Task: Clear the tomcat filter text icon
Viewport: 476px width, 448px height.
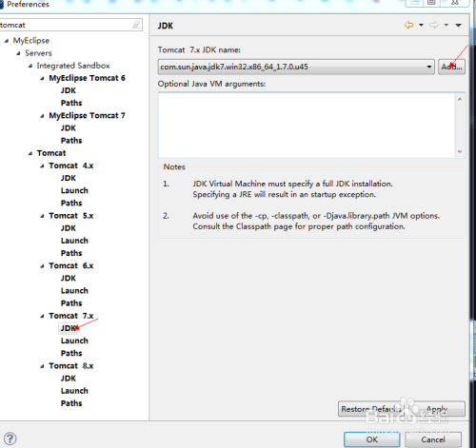Action: point(136,25)
